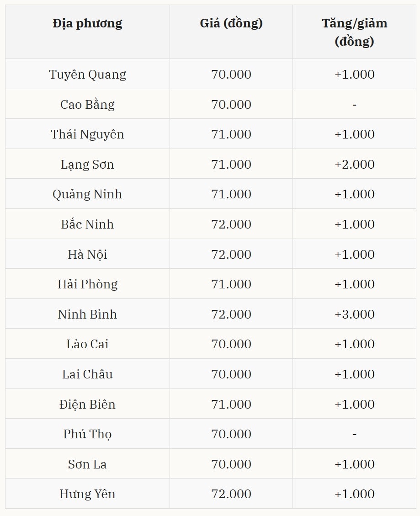Image resolution: width=420 pixels, height=516 pixels.
Task: Click the Hải Phòng cell
Action: click(87, 284)
